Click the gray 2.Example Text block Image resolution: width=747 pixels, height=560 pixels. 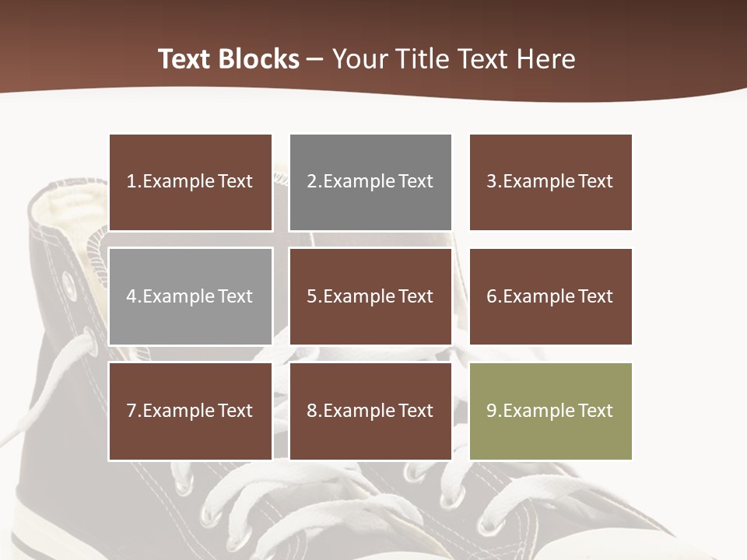(370, 182)
